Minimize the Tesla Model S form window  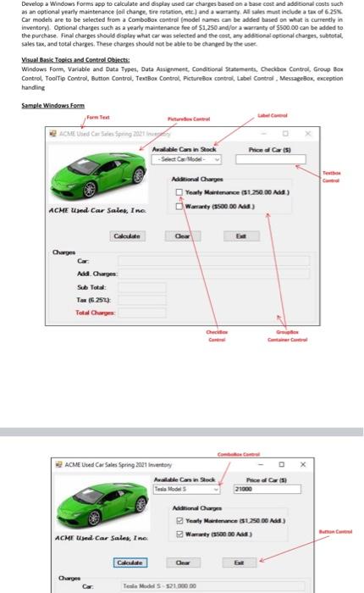point(261,464)
